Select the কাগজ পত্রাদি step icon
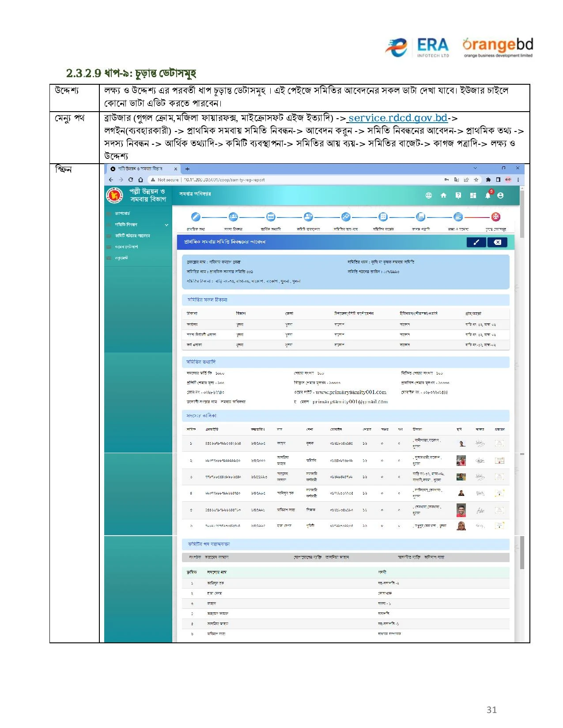Screen dimensions: 563x728 pos(421,217)
